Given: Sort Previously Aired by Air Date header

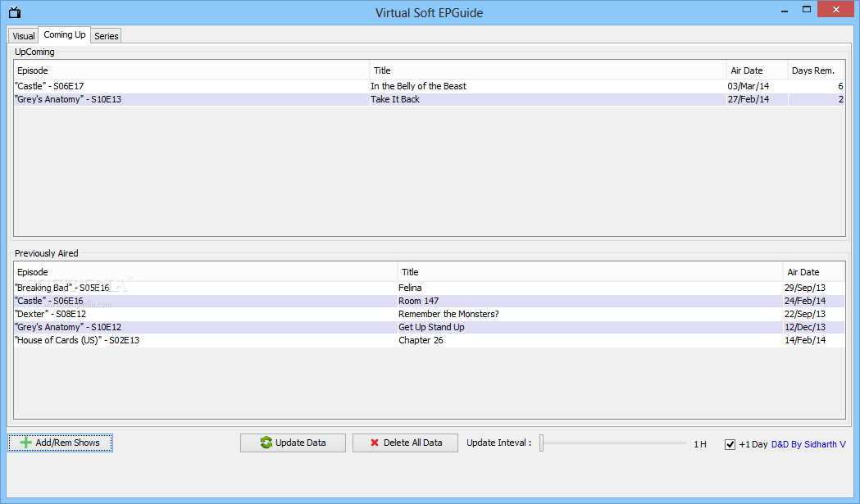Looking at the screenshot, I should (814, 272).
